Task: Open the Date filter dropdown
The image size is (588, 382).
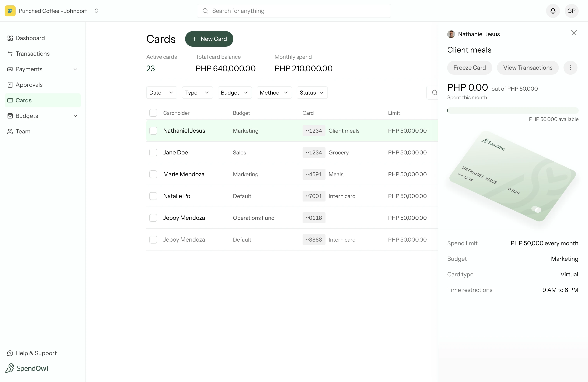Action: tap(161, 92)
